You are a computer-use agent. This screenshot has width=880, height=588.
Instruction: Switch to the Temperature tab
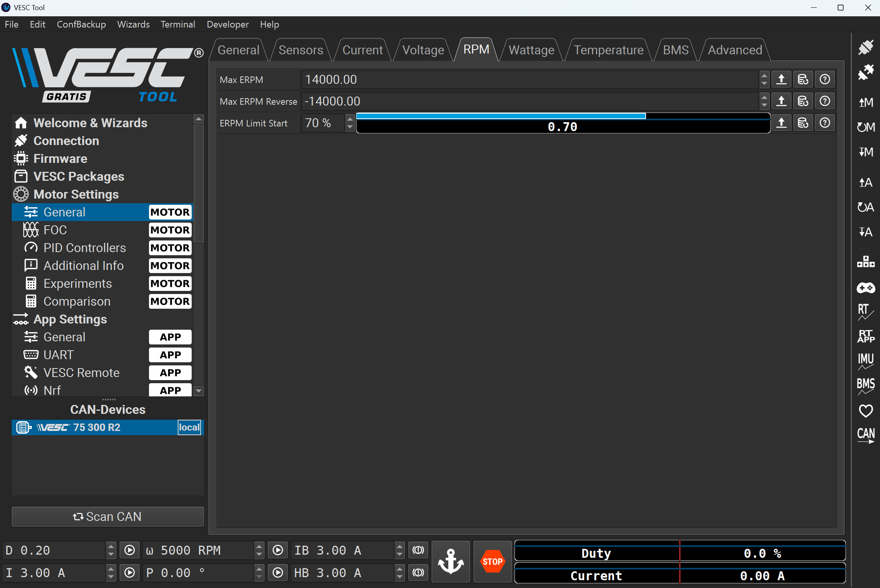coord(608,50)
